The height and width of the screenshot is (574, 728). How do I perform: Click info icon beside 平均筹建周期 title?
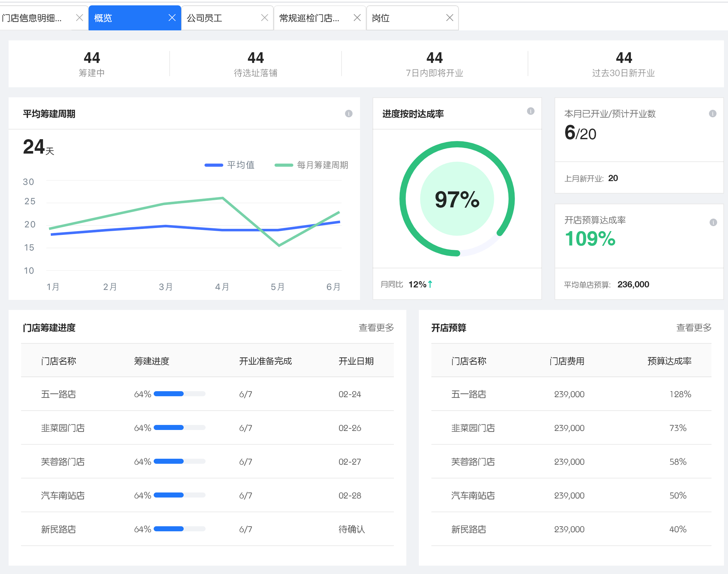tap(348, 113)
